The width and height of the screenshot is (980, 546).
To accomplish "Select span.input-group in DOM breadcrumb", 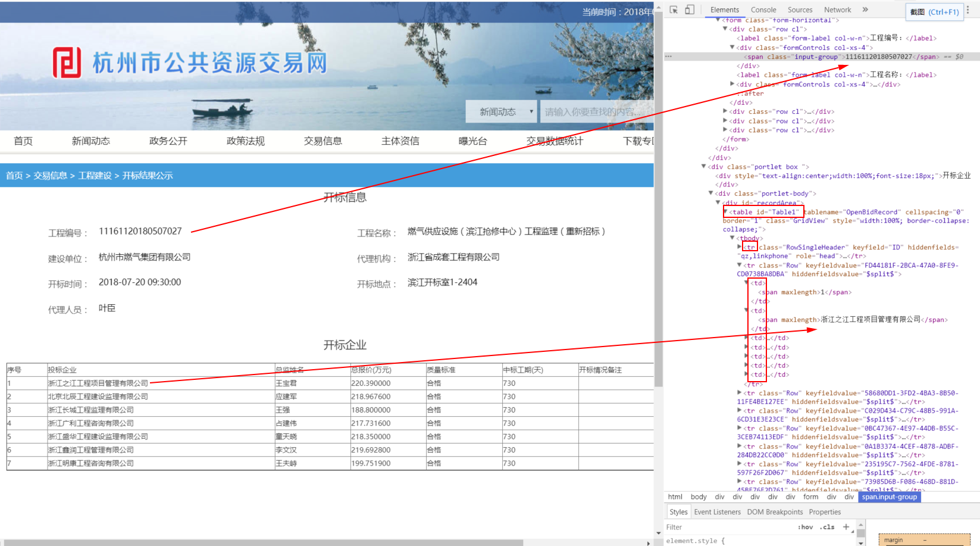I will pos(890,497).
